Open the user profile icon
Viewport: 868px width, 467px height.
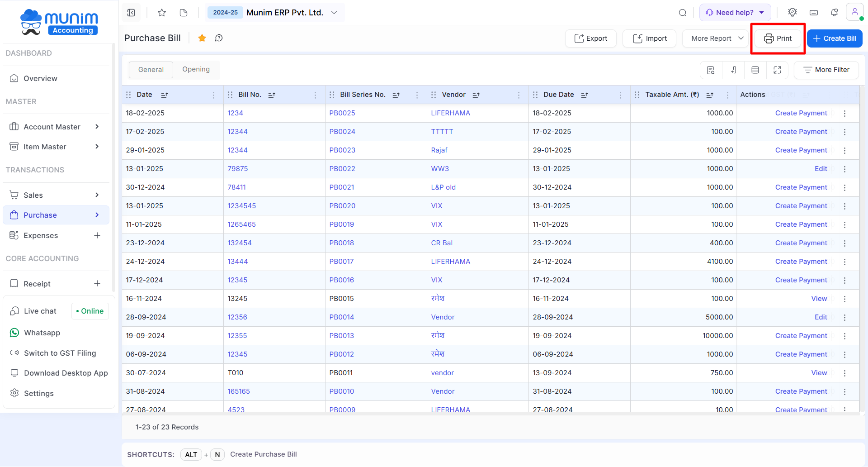[x=854, y=12]
